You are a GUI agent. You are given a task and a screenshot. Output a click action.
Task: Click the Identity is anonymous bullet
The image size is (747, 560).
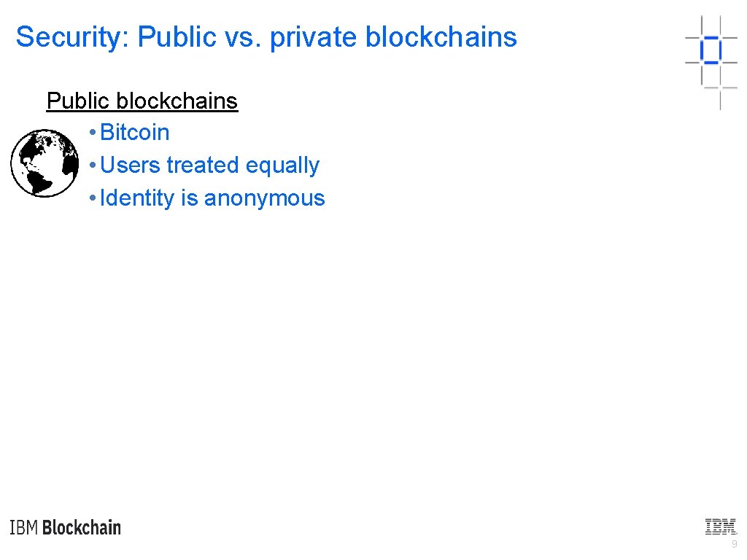coord(212,198)
